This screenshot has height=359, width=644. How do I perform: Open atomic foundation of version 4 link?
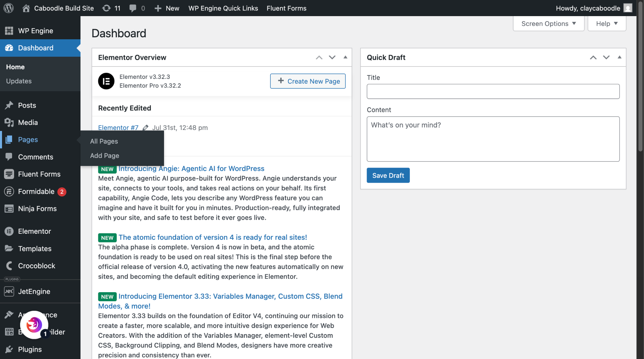coord(213,237)
